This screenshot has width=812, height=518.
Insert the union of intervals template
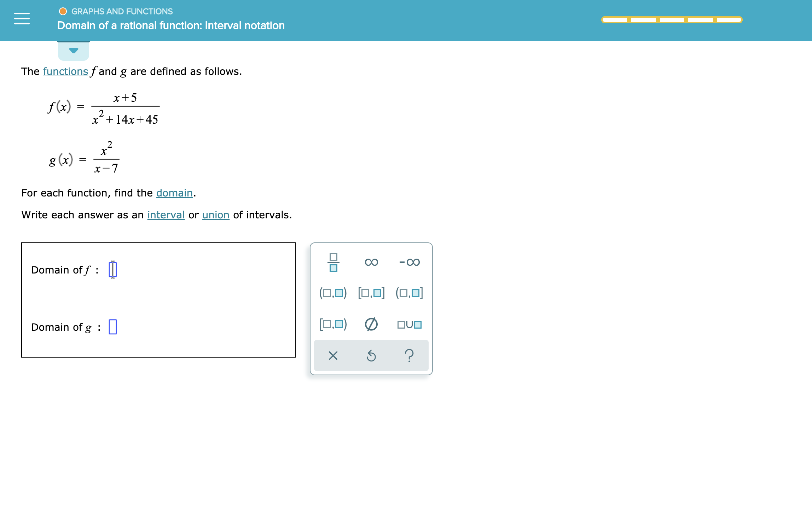pos(410,324)
